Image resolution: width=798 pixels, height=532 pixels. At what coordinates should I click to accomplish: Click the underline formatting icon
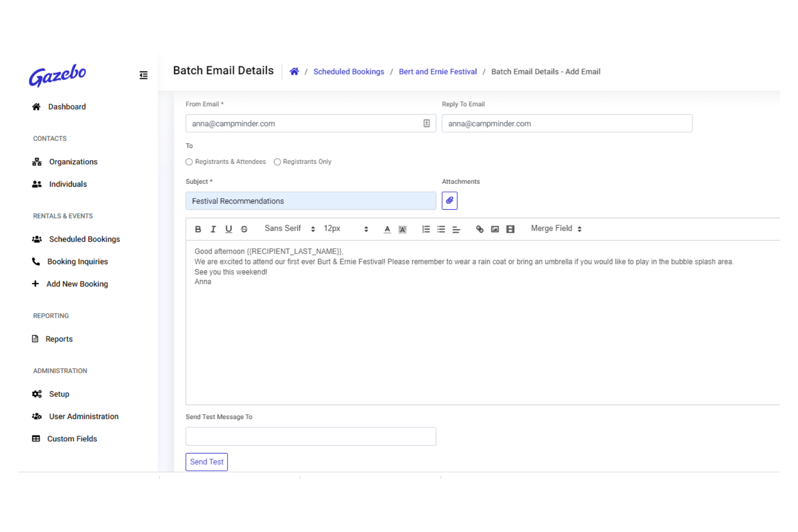click(228, 229)
